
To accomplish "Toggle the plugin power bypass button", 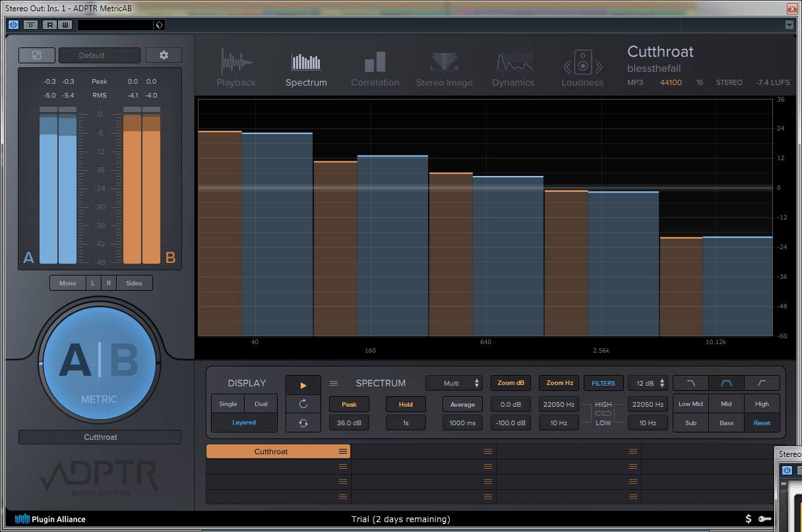I will (14, 25).
